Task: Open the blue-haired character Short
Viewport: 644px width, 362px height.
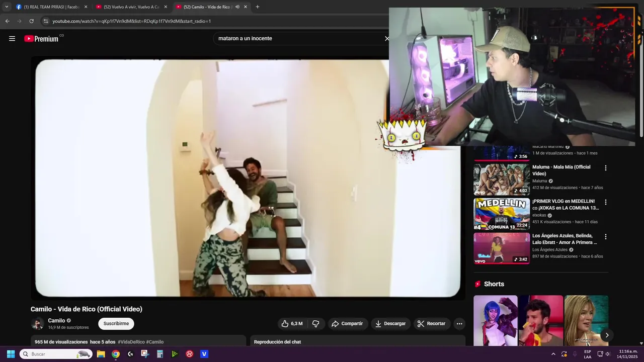Action: 495,321
